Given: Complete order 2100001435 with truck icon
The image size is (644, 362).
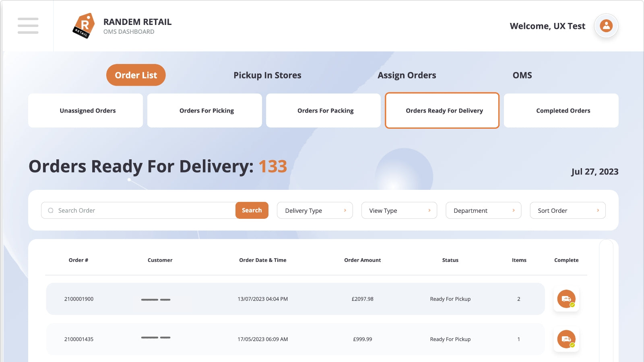Looking at the screenshot, I should click(566, 339).
